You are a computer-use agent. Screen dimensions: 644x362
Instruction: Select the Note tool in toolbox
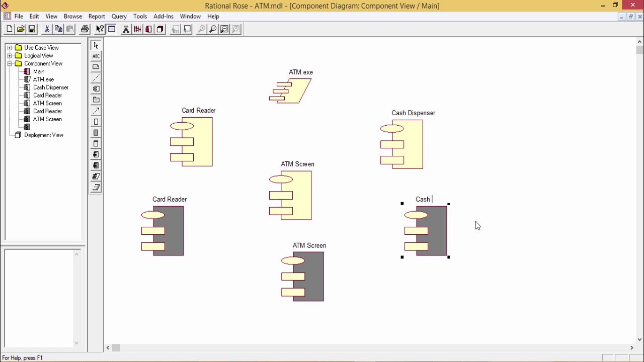[x=96, y=67]
